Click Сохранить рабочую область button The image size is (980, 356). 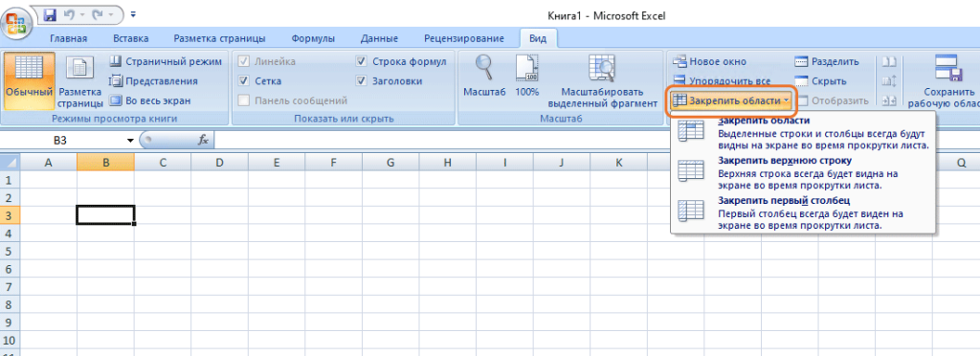943,80
